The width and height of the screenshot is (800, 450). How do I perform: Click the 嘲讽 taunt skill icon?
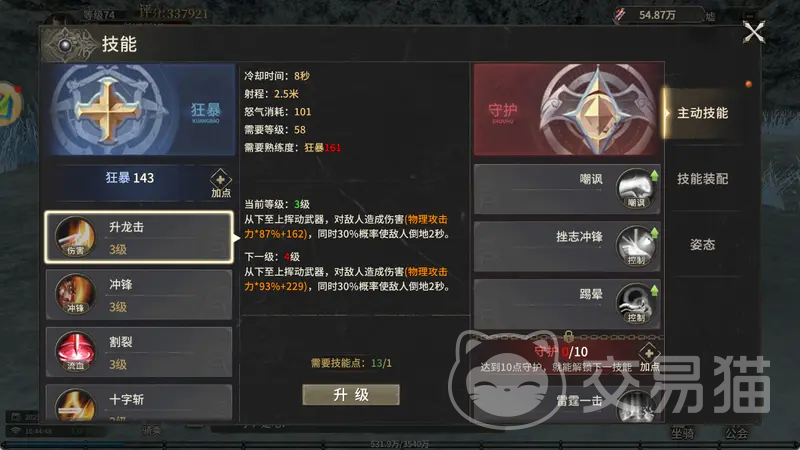tap(636, 189)
